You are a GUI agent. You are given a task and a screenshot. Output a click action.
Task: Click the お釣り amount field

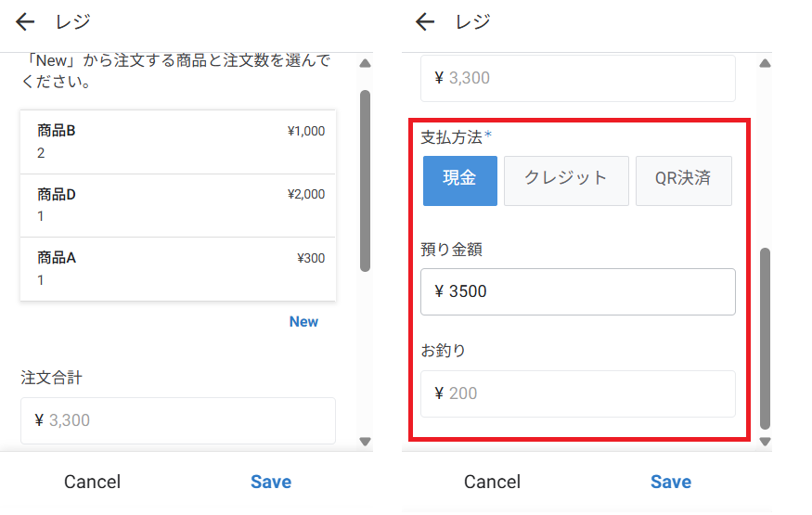pyautogui.click(x=577, y=393)
